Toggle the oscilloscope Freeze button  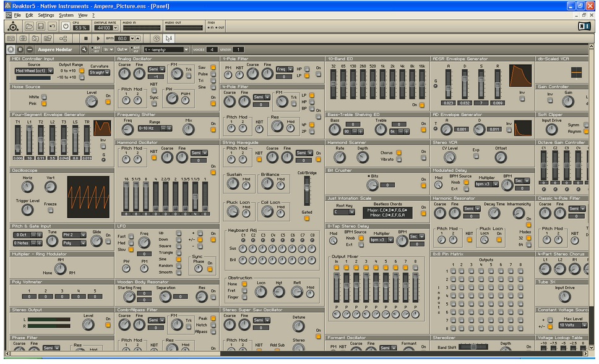coord(50,210)
